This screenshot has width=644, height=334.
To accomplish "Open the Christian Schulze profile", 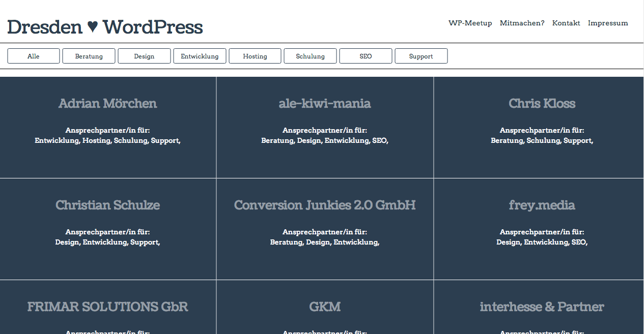I will pos(107,205).
